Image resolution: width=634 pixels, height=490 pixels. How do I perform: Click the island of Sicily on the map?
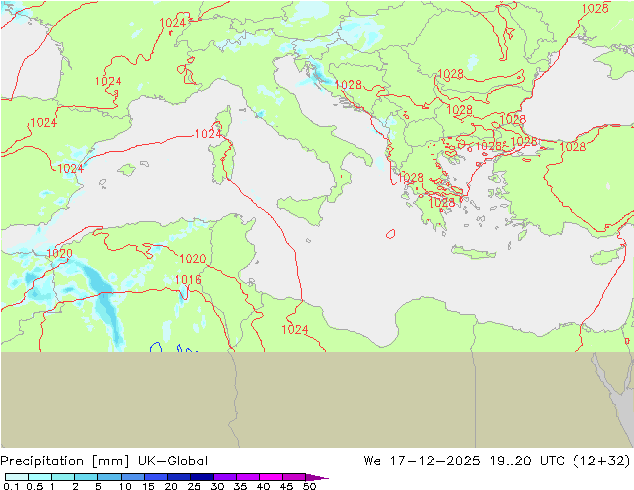pos(303,208)
